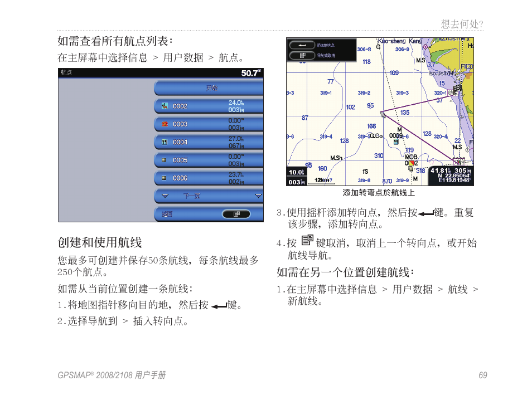532x405 pixels.
Task: Click the heading 如需在另一个位置创建航线
Action: pos(345,272)
